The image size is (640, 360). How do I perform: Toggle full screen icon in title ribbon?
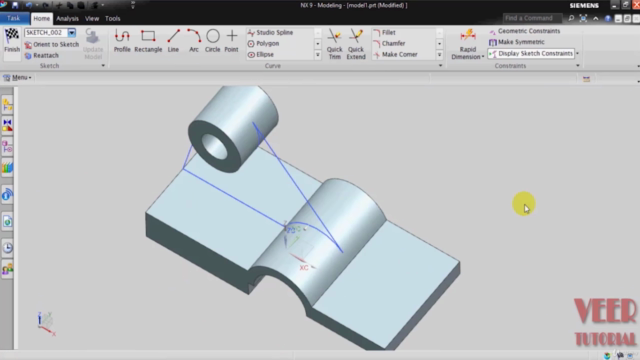click(x=583, y=18)
